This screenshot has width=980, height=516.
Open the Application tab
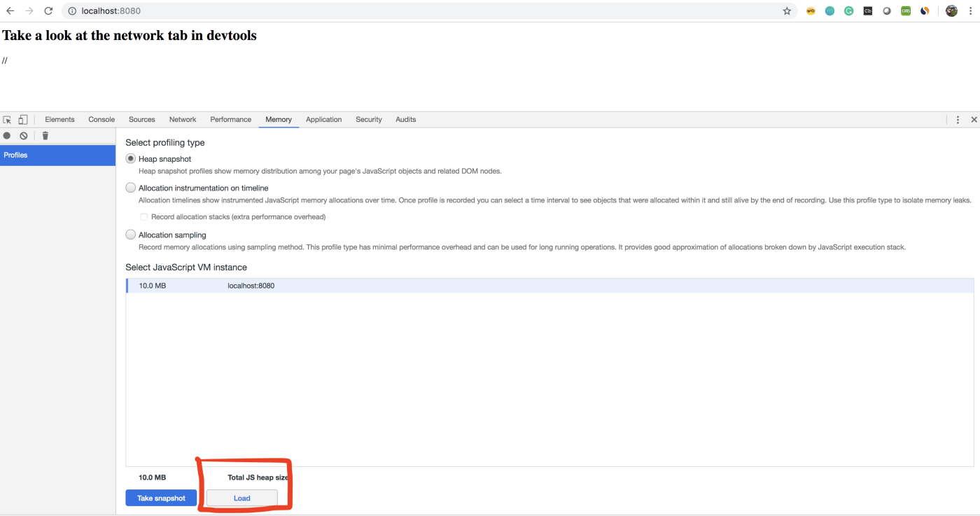pos(324,120)
